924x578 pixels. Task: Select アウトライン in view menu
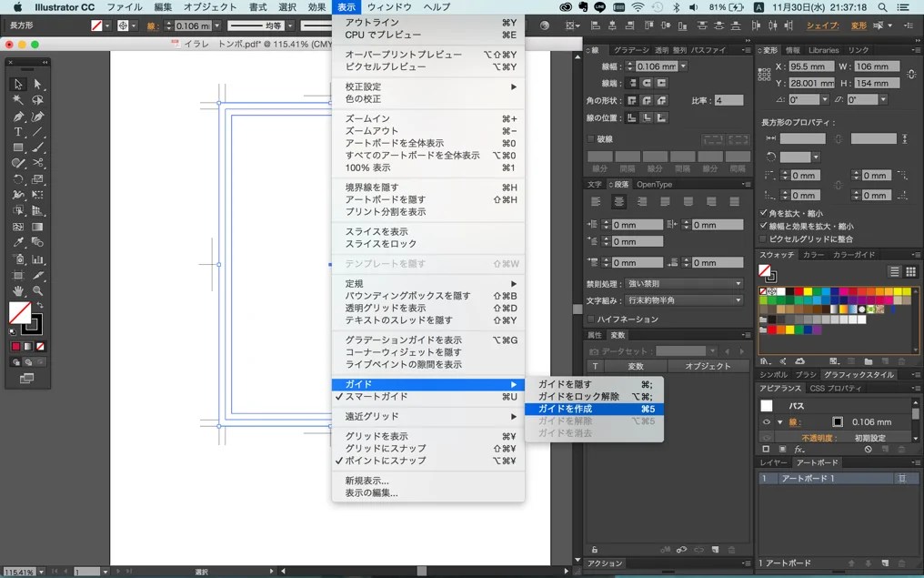pos(427,23)
